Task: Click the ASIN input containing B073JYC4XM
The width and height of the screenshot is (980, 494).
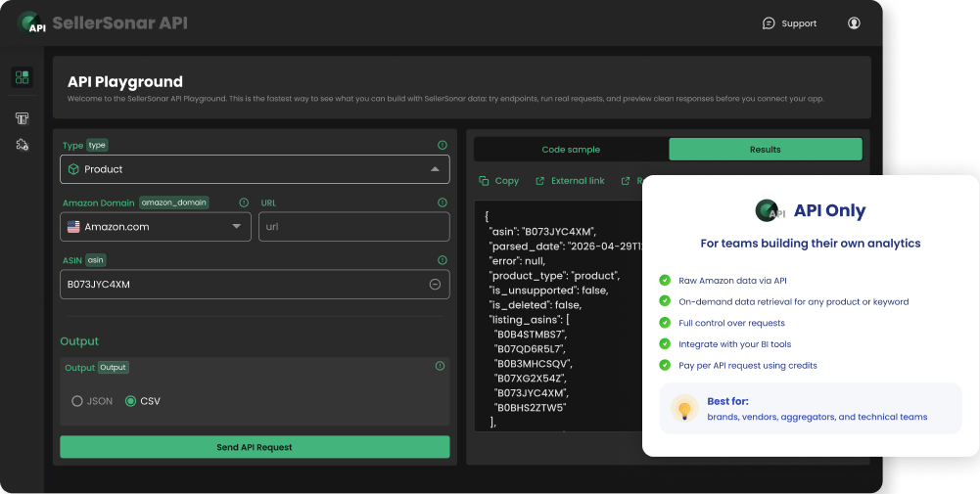Action: click(255, 284)
